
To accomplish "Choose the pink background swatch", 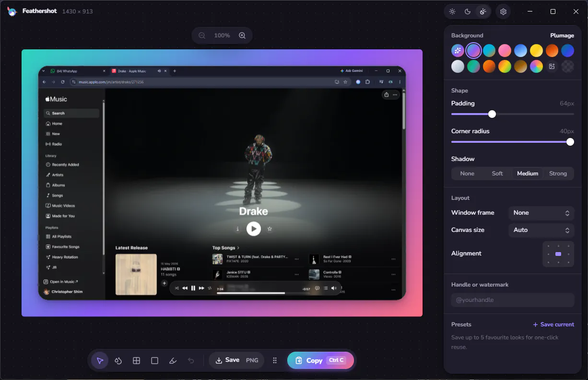I will [x=505, y=50].
